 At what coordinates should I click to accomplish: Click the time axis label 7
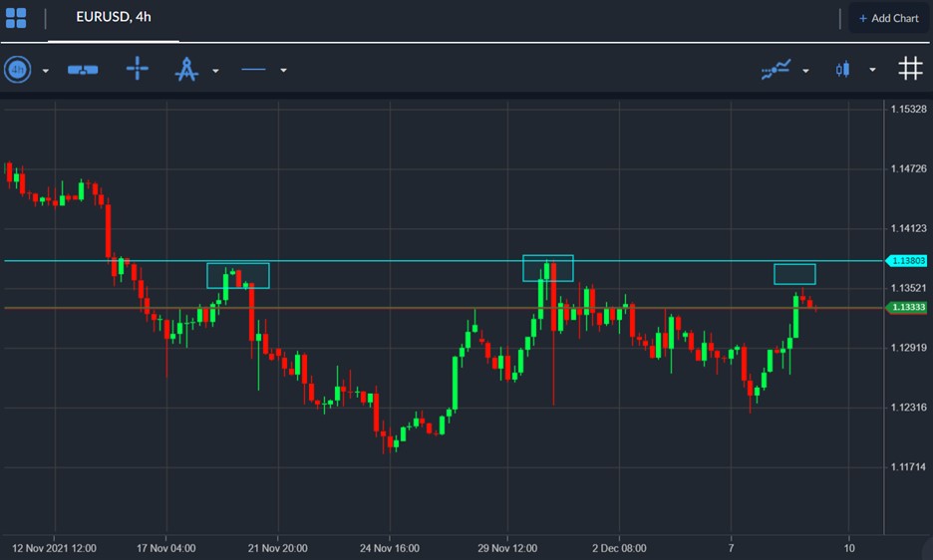pyautogui.click(x=732, y=548)
